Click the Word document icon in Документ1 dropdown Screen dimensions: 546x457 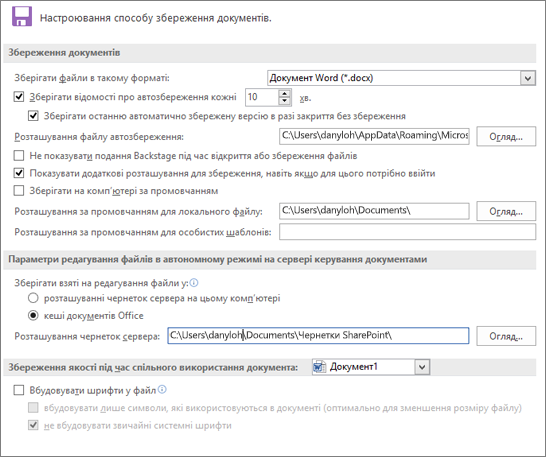point(319,367)
